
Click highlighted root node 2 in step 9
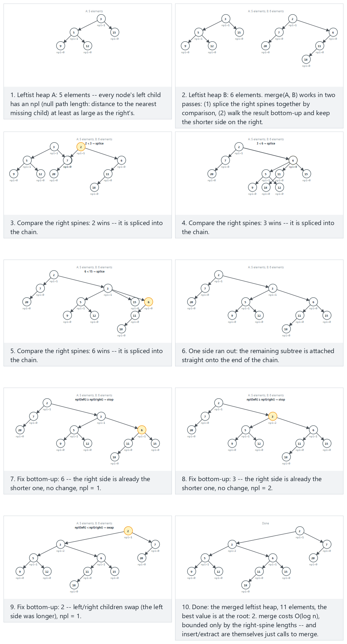tap(128, 531)
